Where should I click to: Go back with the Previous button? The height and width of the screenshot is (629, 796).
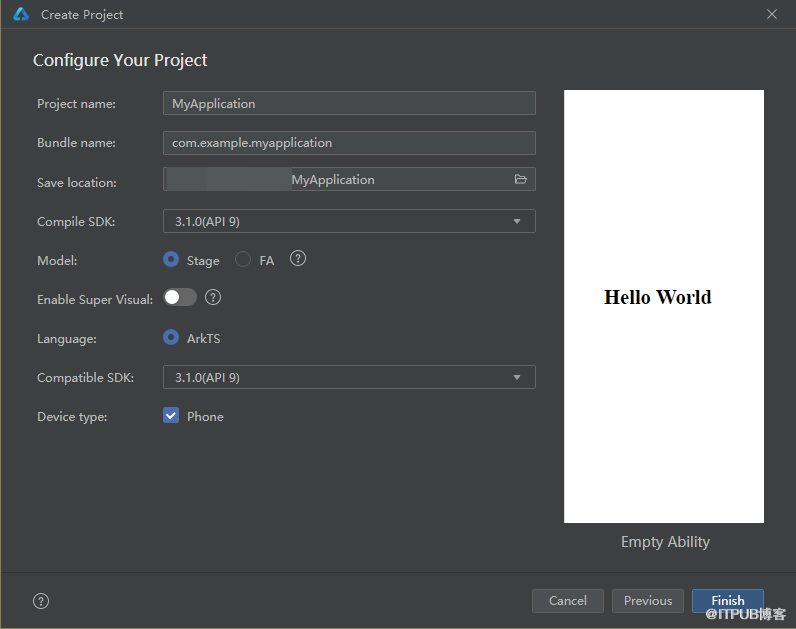tap(648, 601)
